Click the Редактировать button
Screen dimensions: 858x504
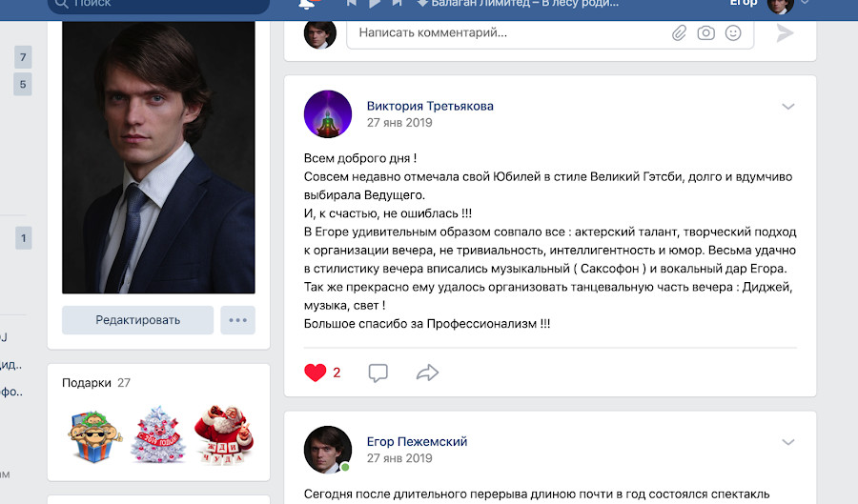point(137,320)
